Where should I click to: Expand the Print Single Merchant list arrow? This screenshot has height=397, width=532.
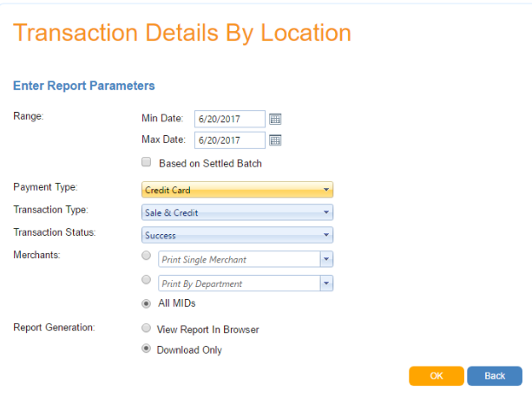[326, 259]
